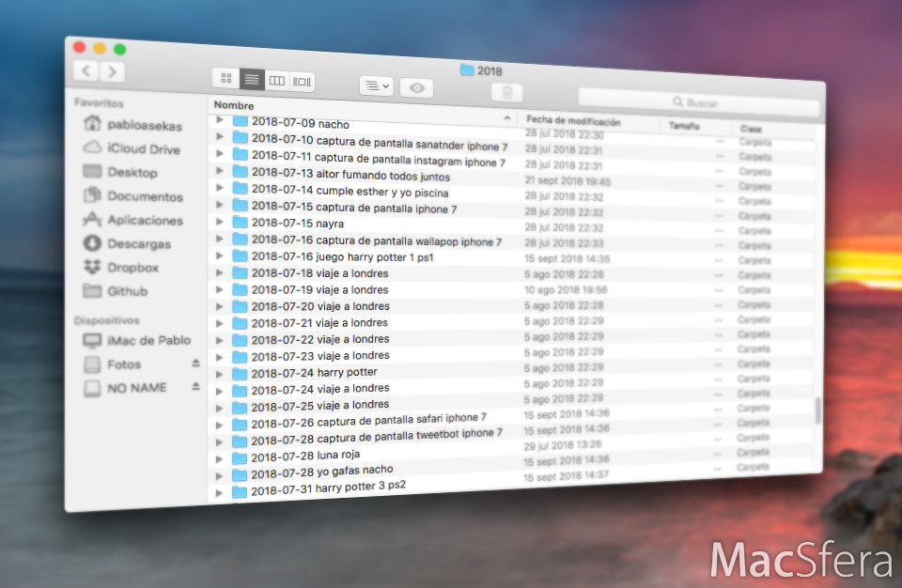Expand 2018-07-31 harry potter 3 ps2
This screenshot has height=588, width=902.
[x=219, y=492]
